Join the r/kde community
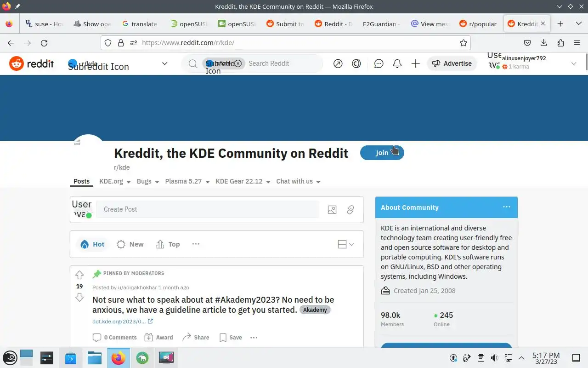 382,153
